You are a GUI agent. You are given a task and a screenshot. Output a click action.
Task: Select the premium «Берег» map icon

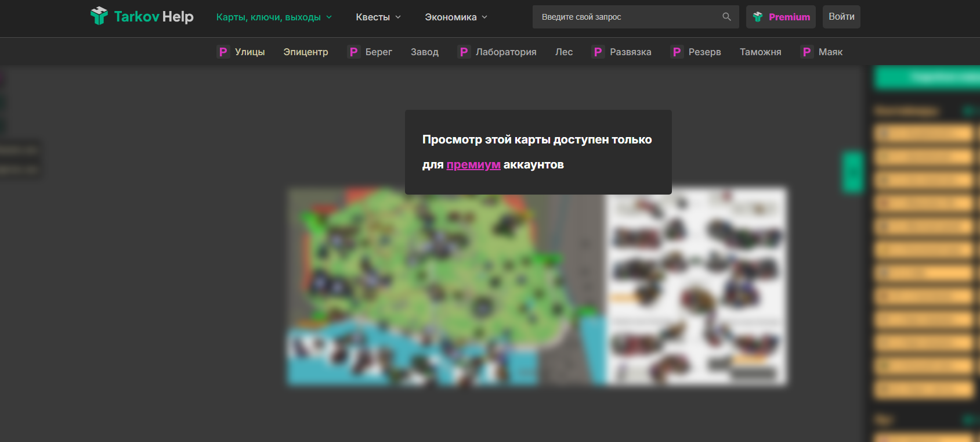click(x=353, y=52)
